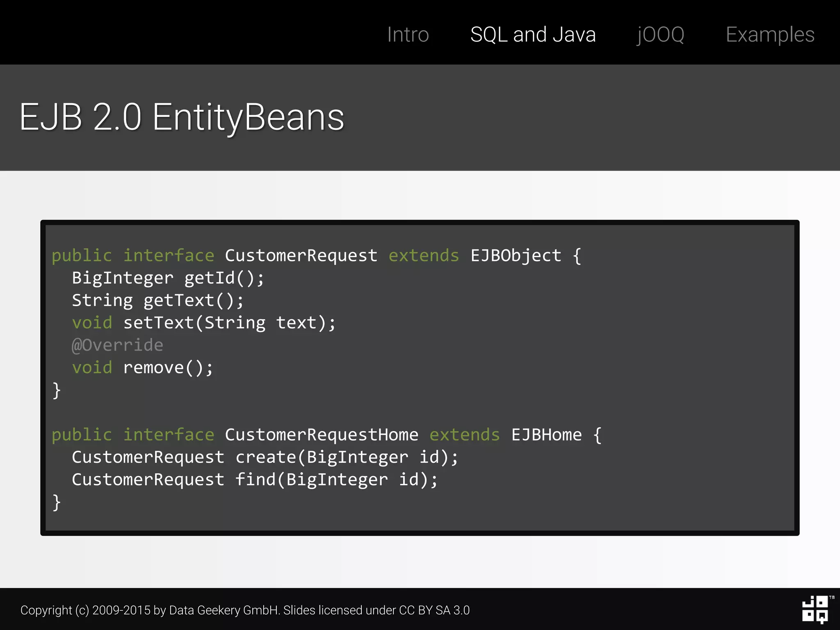This screenshot has height=630, width=840.
Task: Click the EJBHome type name
Action: click(546, 435)
